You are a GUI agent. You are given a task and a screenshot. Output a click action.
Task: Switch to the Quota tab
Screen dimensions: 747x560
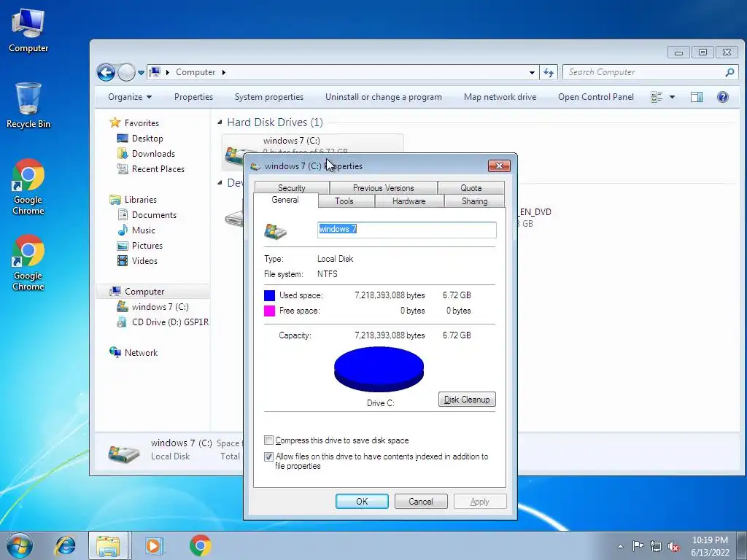pyautogui.click(x=471, y=187)
